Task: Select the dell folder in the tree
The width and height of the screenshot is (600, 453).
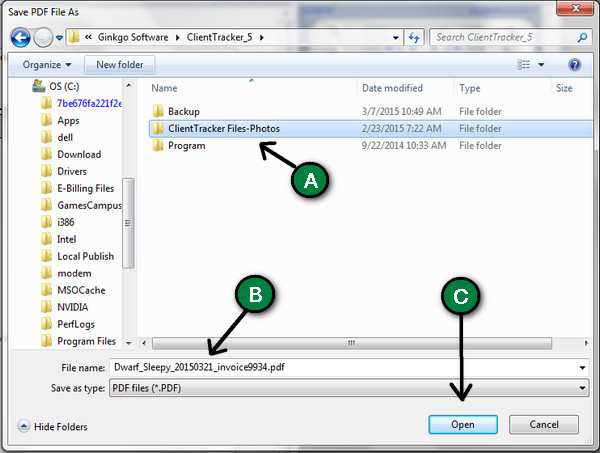Action: [x=57, y=137]
